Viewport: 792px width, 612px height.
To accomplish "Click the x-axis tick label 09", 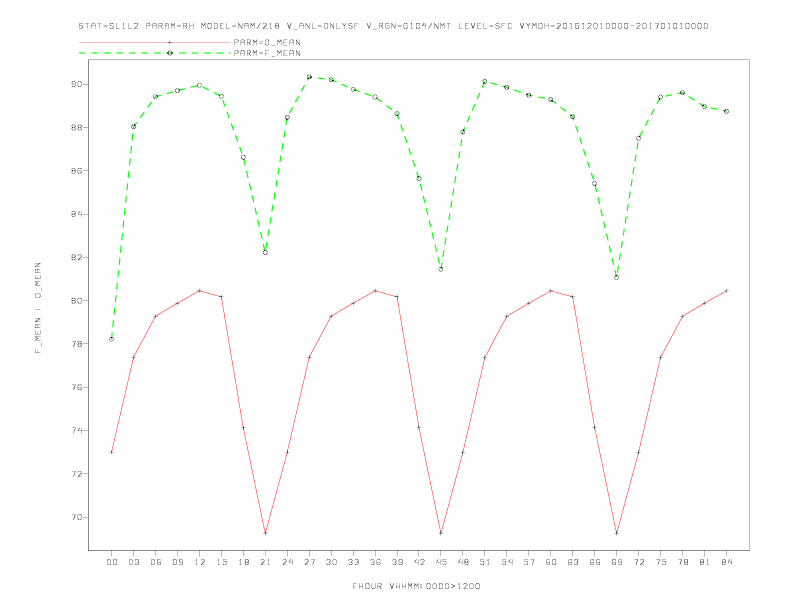I will 177,562.
